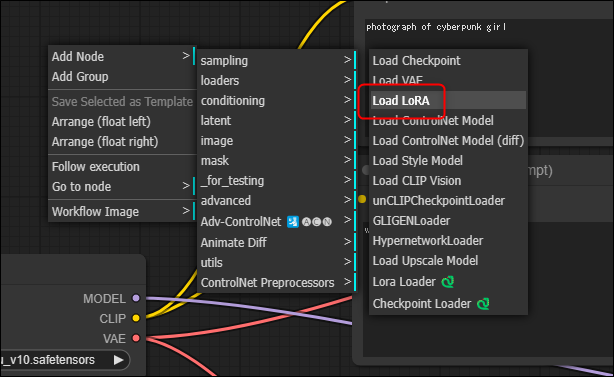Image resolution: width=614 pixels, height=377 pixels.
Task: Open the Go to node submenu
Action: (x=121, y=187)
